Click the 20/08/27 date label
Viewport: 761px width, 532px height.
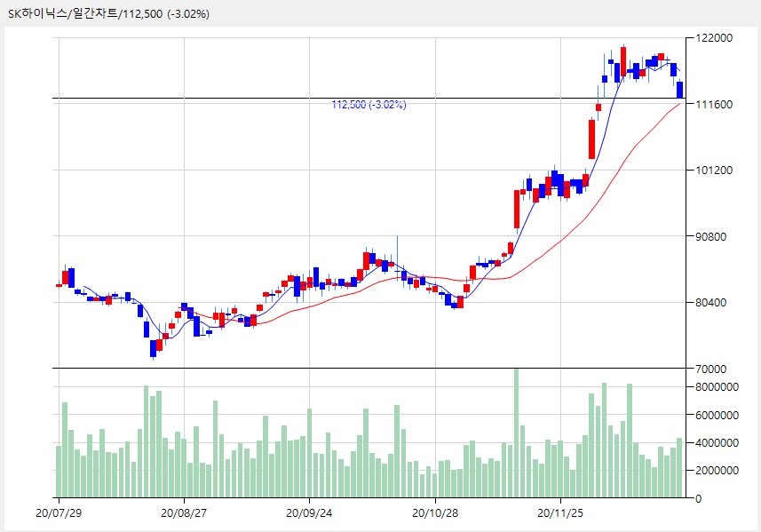[184, 513]
